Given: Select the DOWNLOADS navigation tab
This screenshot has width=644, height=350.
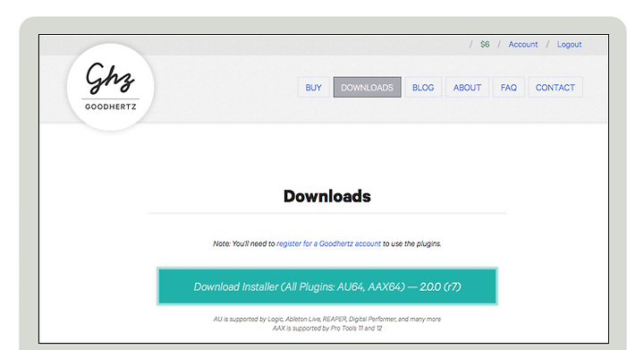Looking at the screenshot, I should coord(368,88).
